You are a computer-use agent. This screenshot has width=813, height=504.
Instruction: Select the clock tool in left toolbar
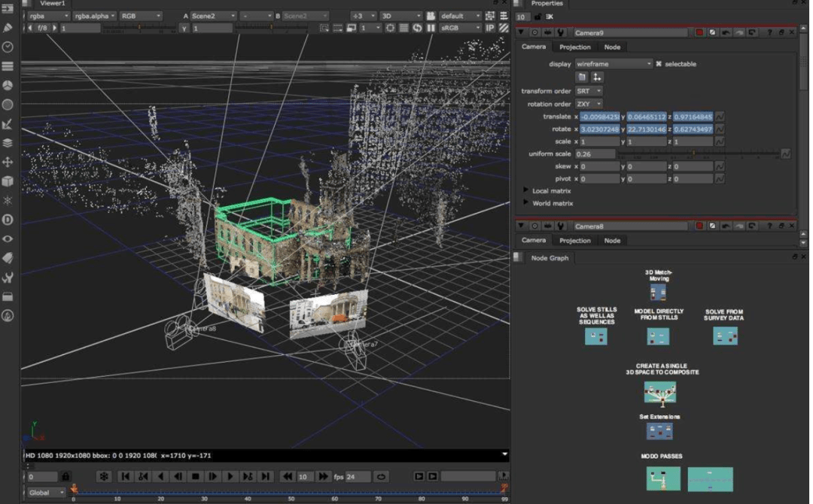[8, 47]
